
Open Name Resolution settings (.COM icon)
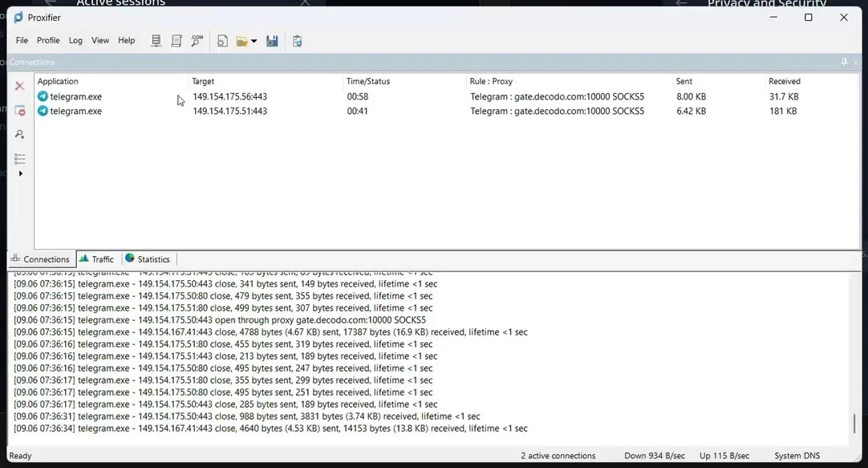pos(197,41)
